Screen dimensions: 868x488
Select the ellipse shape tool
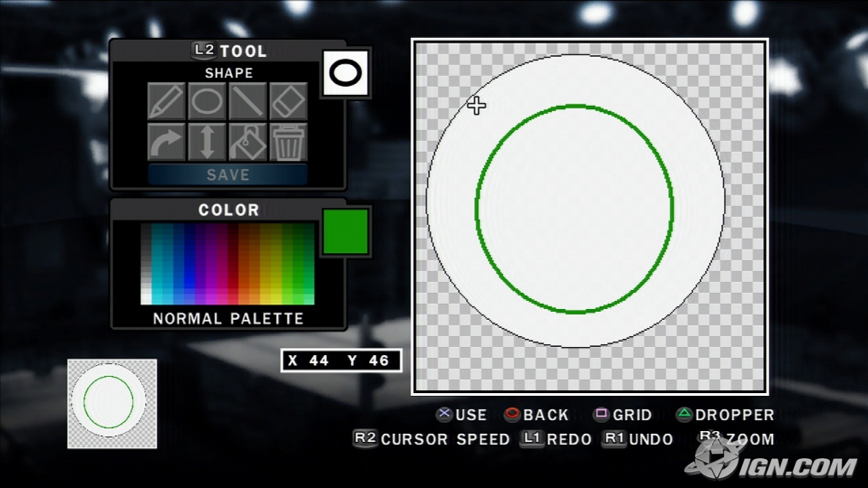pyautogui.click(x=207, y=102)
